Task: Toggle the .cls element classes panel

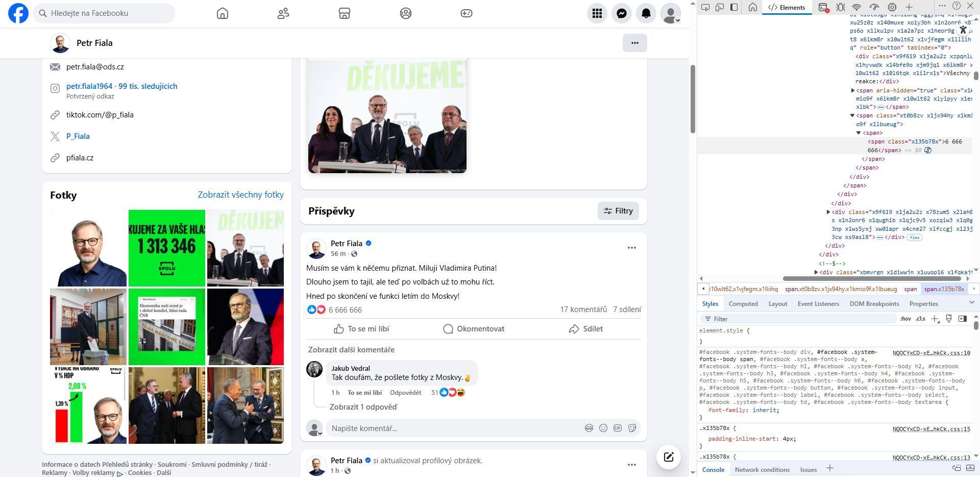Action: tap(920, 319)
